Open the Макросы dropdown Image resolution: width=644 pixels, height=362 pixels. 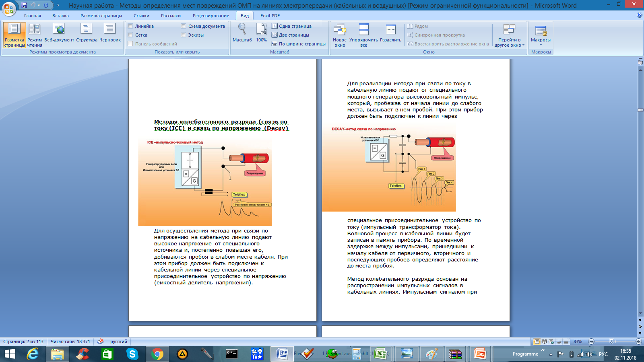(541, 35)
